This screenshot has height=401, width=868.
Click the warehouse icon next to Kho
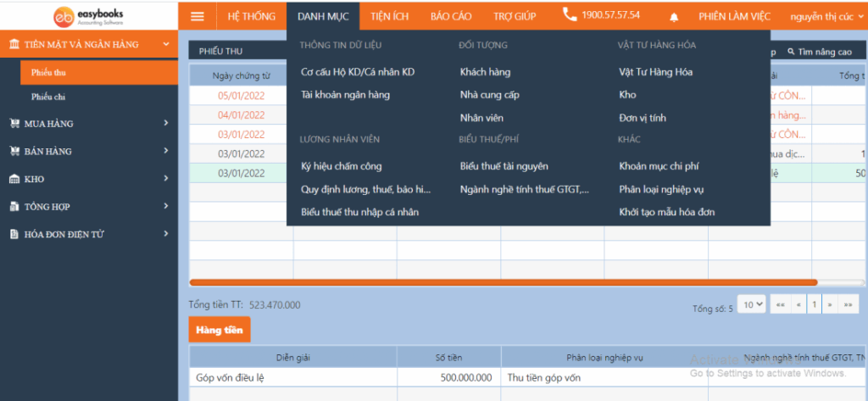(15, 179)
